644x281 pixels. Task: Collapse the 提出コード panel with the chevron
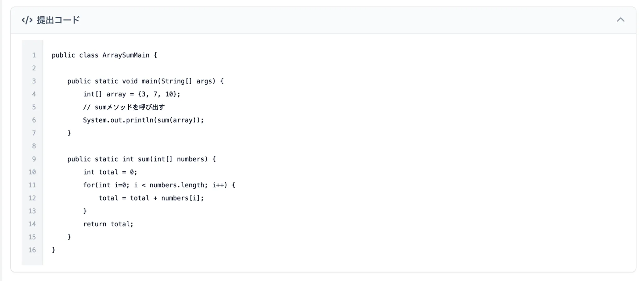tap(620, 20)
